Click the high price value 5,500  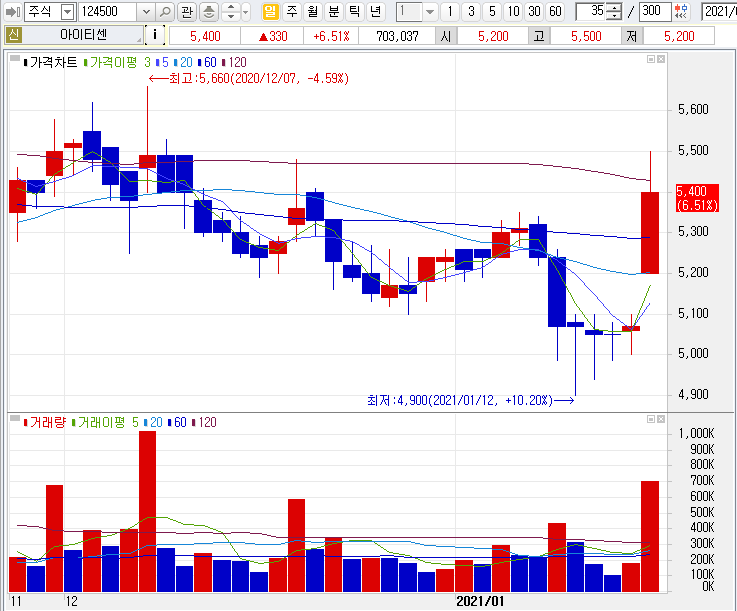(x=586, y=36)
